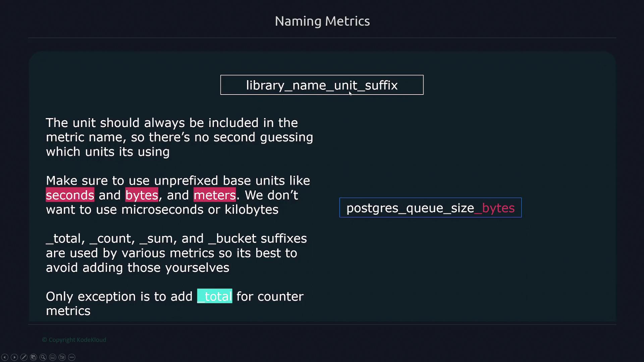Click the "Naming Metrics" slide title

[322, 21]
